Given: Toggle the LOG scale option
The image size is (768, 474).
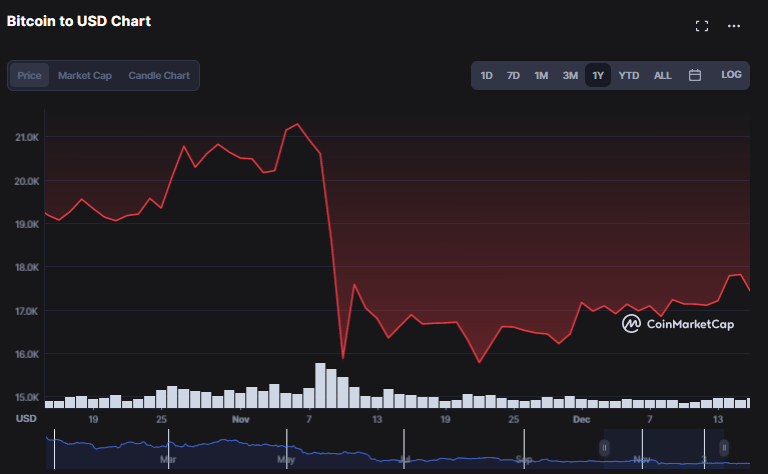Looking at the screenshot, I should [731, 74].
